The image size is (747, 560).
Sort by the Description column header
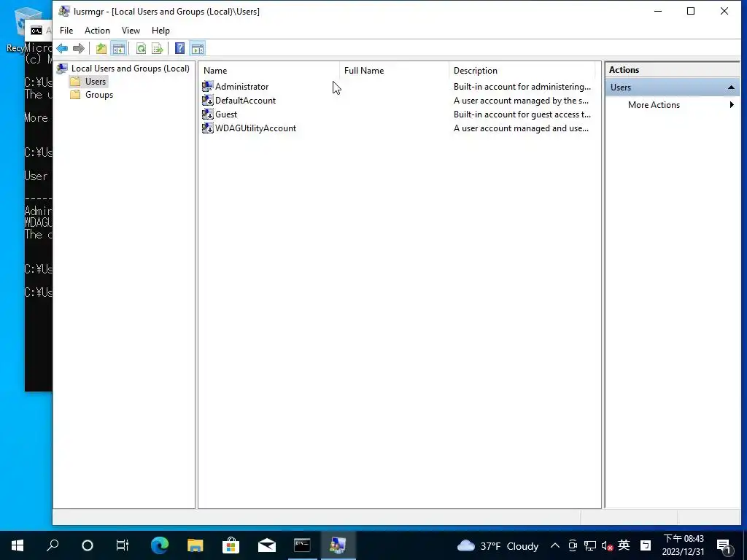[x=522, y=71]
